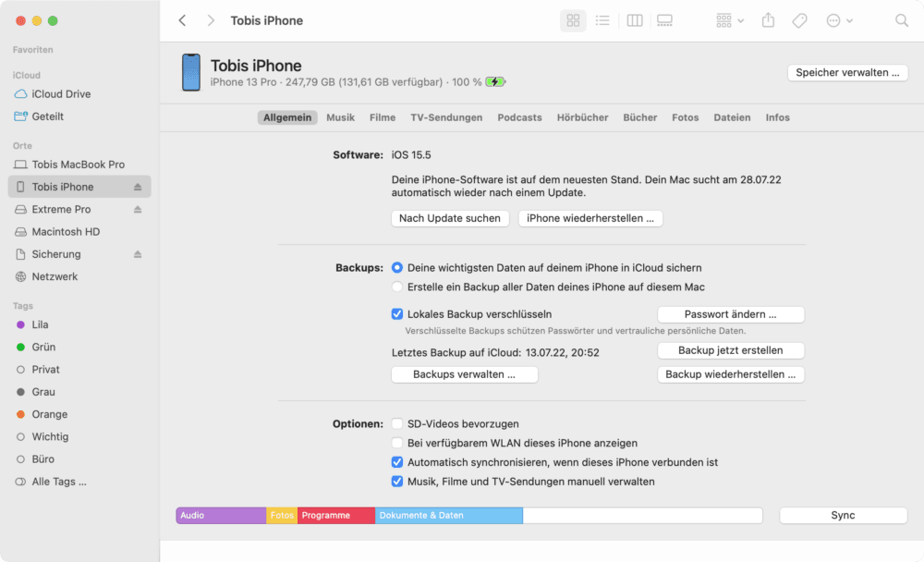Click the blue iPhone device icon
This screenshot has height=562, width=924.
point(191,72)
